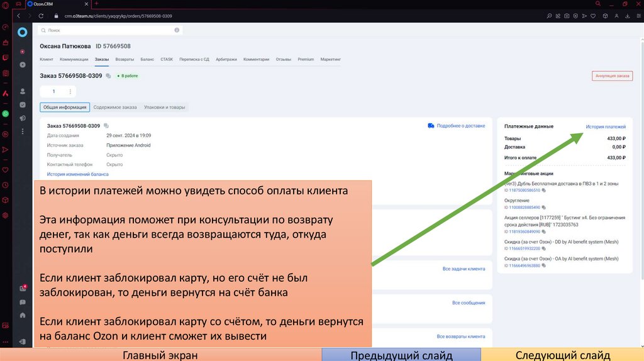Open the person icon in CRM sidebar
Image resolution: width=644 pixels, height=361 pixels.
[23, 91]
